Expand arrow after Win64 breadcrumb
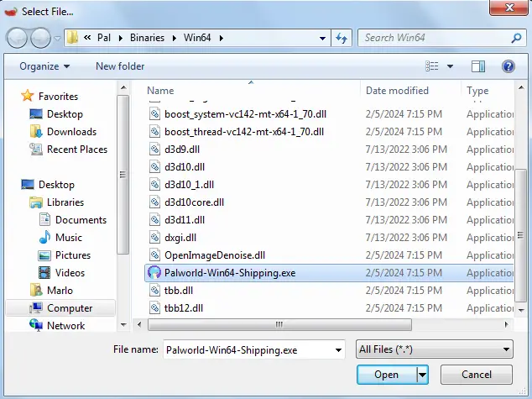This screenshot has width=532, height=399. pos(222,38)
